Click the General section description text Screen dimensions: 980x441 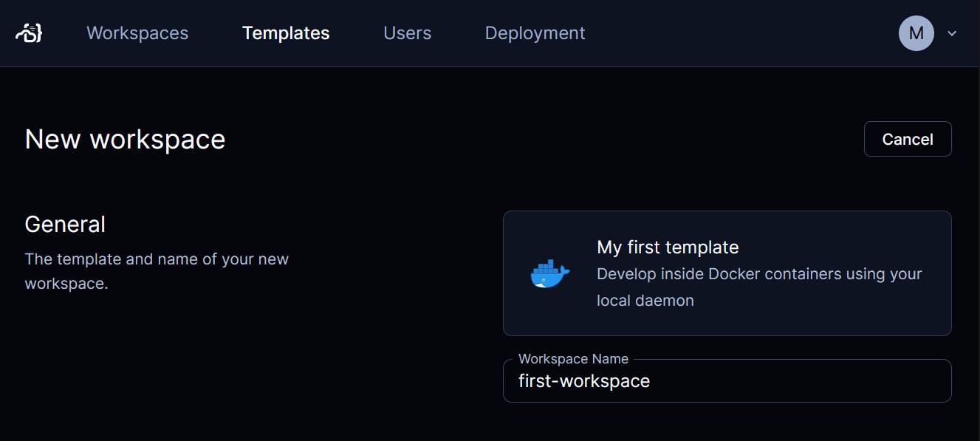(x=157, y=271)
